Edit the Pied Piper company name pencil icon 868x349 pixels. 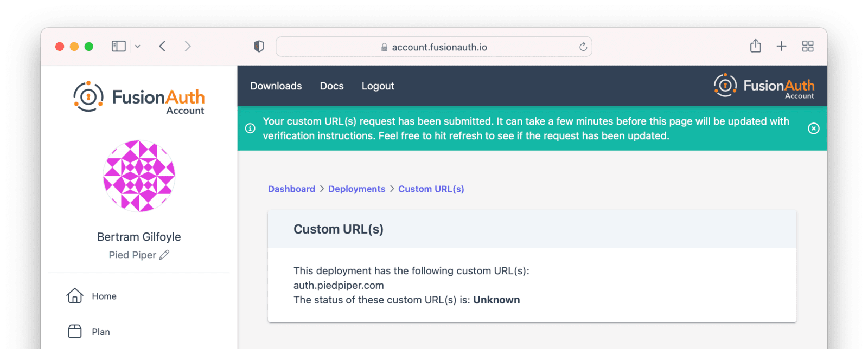pyautogui.click(x=164, y=255)
